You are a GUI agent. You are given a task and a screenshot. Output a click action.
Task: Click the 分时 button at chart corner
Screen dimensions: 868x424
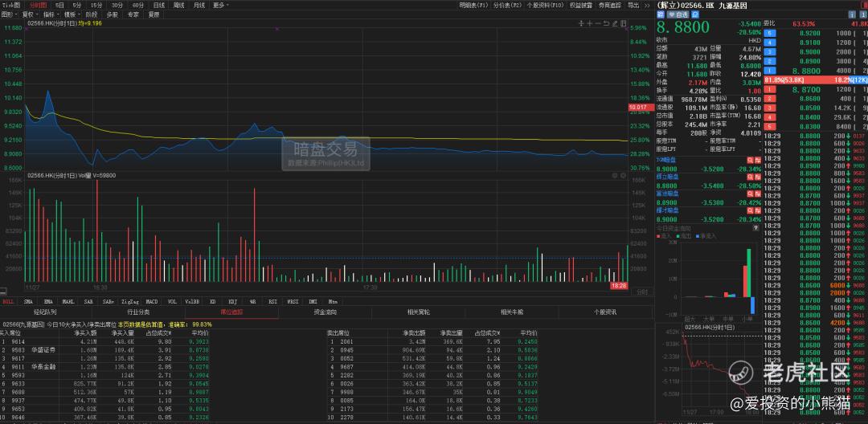pos(642,291)
